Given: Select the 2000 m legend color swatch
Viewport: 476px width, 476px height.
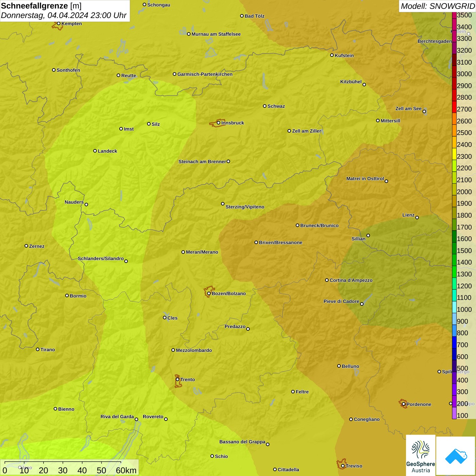Looking at the screenshot, I should (454, 189).
